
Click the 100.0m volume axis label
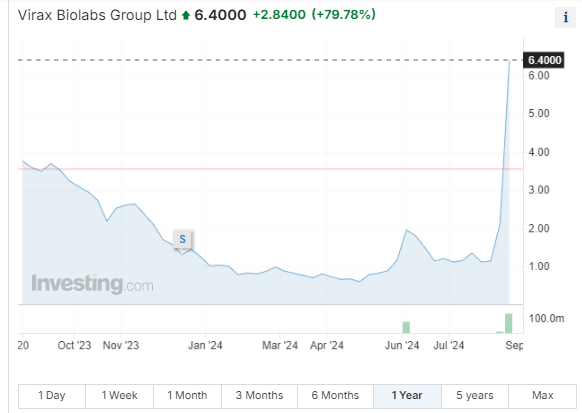coord(546,318)
